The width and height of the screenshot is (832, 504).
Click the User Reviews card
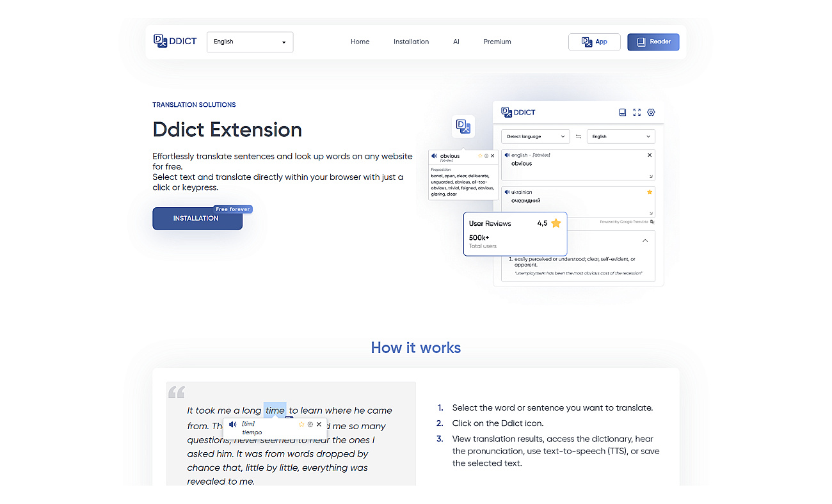coord(515,234)
